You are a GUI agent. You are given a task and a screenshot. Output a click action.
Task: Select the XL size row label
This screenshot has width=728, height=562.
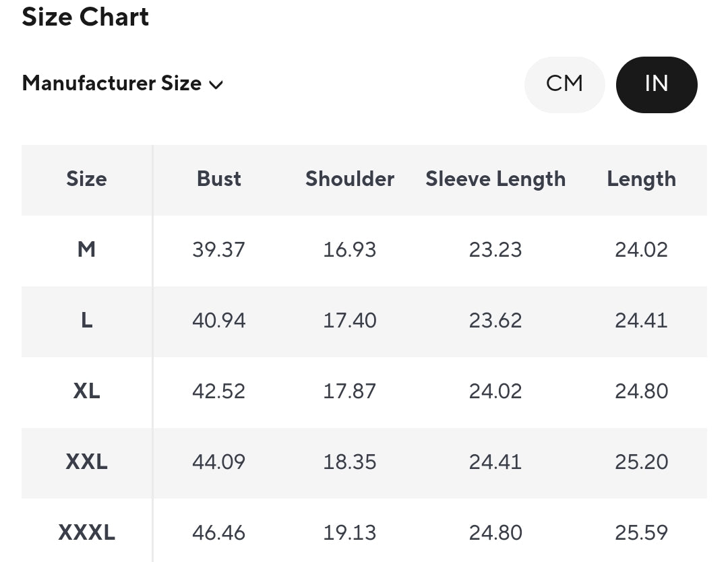(86, 392)
